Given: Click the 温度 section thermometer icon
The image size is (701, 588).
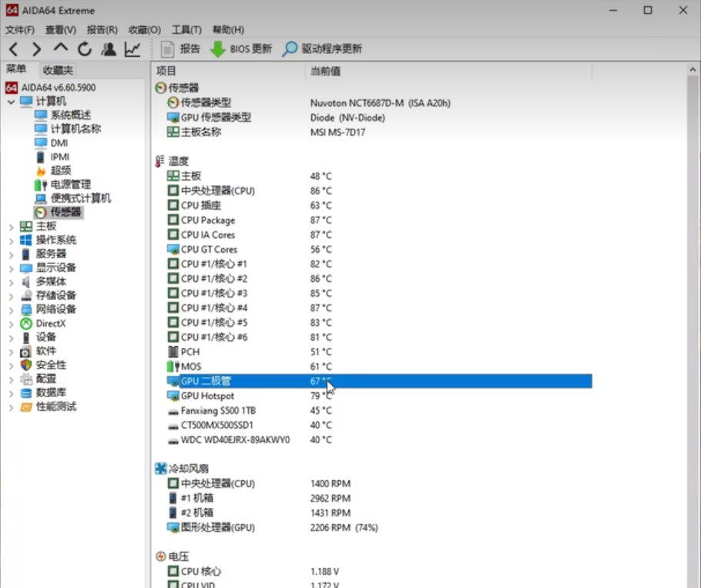Looking at the screenshot, I should tap(160, 161).
